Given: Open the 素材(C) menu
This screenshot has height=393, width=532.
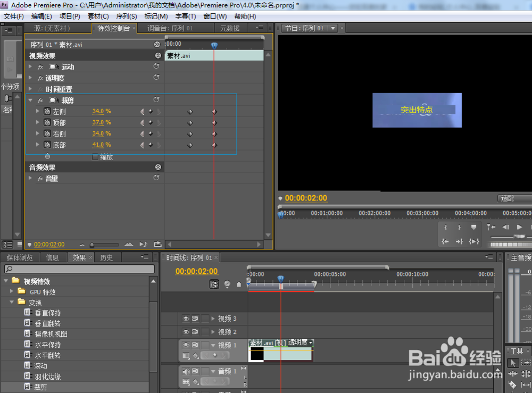Looking at the screenshot, I should [98, 16].
